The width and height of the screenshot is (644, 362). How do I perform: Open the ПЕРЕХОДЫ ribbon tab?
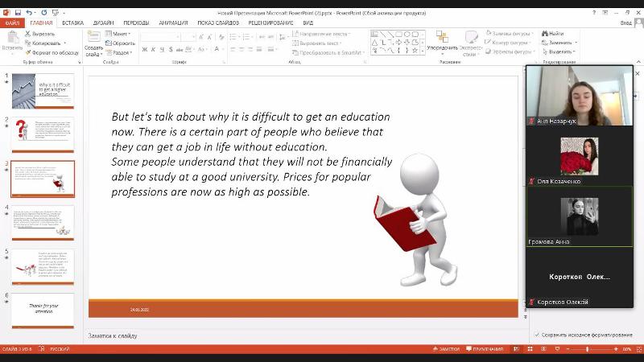136,23
